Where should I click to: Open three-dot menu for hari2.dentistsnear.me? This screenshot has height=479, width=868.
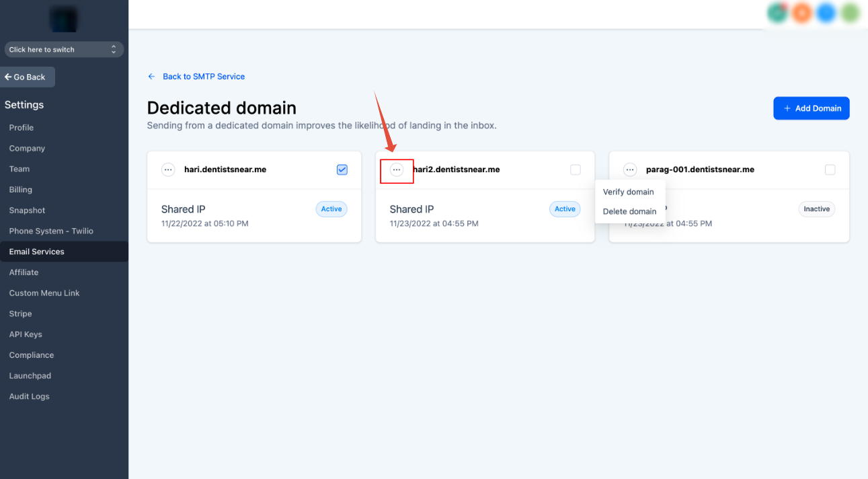coord(397,170)
